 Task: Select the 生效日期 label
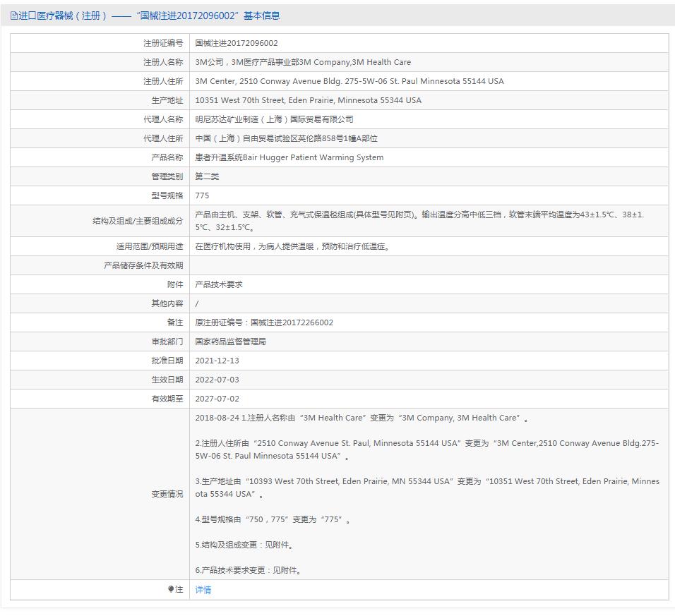point(167,380)
